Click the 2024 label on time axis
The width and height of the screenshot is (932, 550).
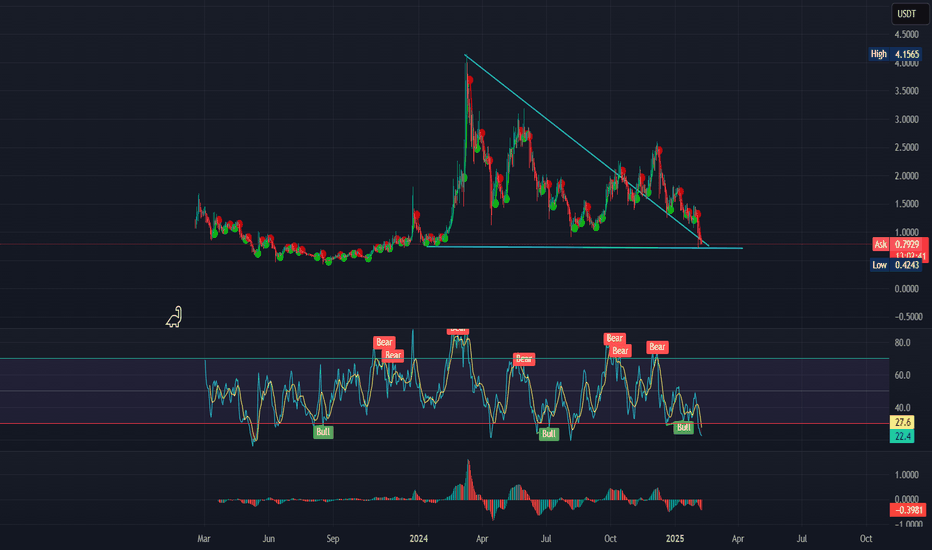coord(418,539)
